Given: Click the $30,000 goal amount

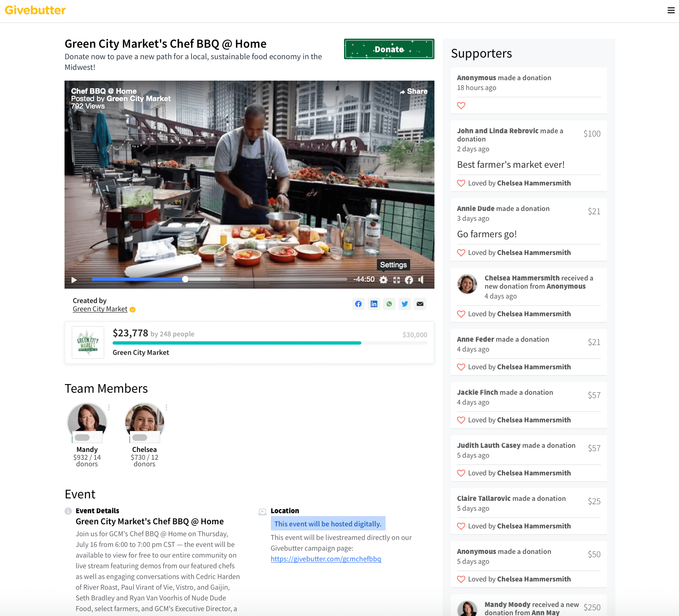Looking at the screenshot, I should pos(415,335).
